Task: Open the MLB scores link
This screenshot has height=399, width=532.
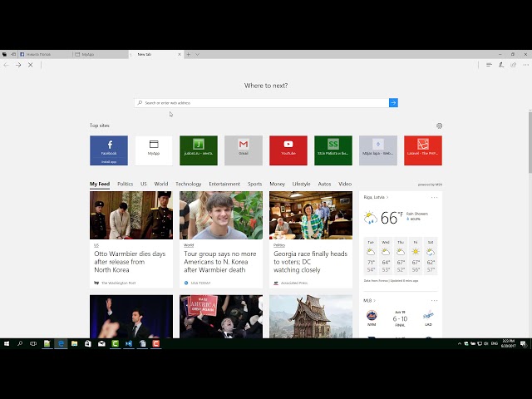Action: 369,301
